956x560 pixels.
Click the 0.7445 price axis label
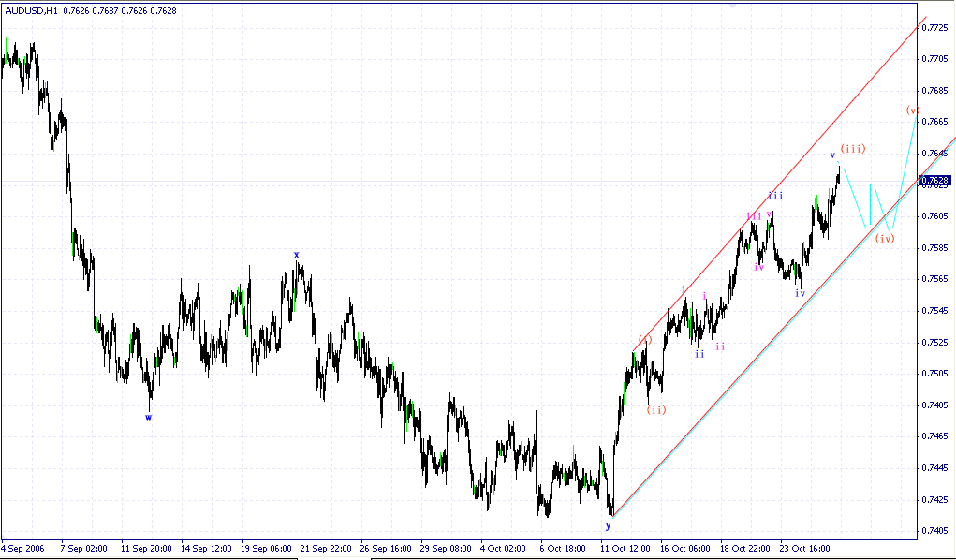(934, 468)
